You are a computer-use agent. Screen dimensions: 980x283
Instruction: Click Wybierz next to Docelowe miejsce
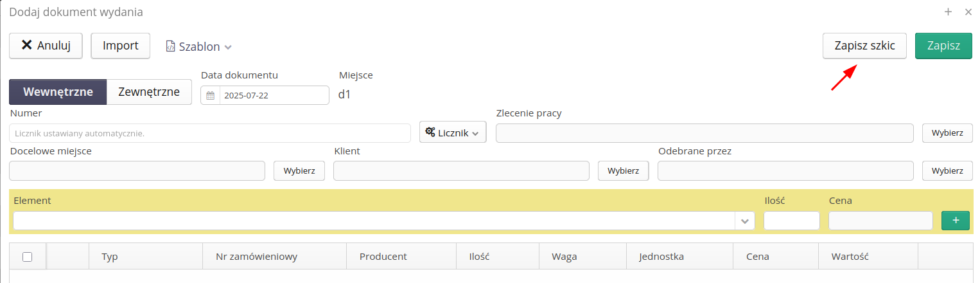click(x=299, y=170)
